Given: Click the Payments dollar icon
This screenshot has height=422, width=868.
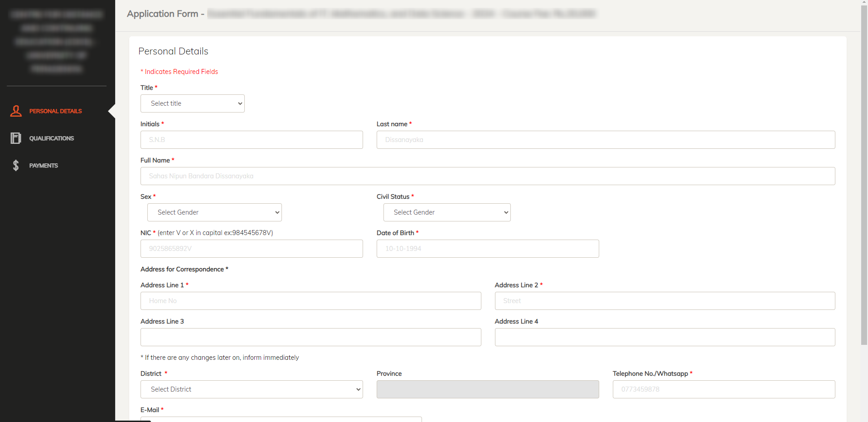Looking at the screenshot, I should (x=16, y=165).
